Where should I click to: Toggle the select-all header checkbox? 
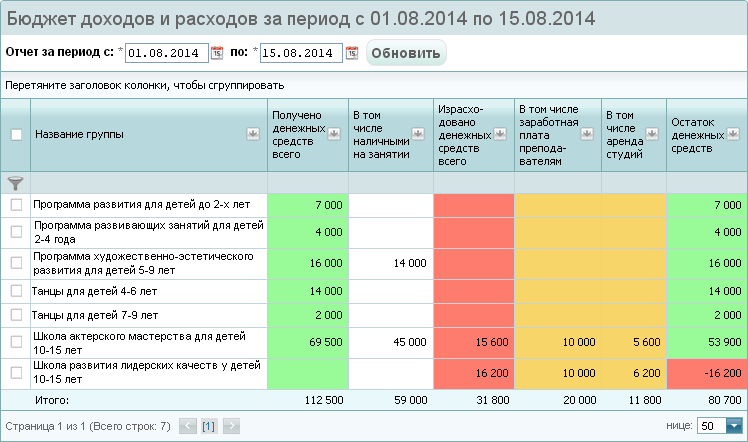16,135
